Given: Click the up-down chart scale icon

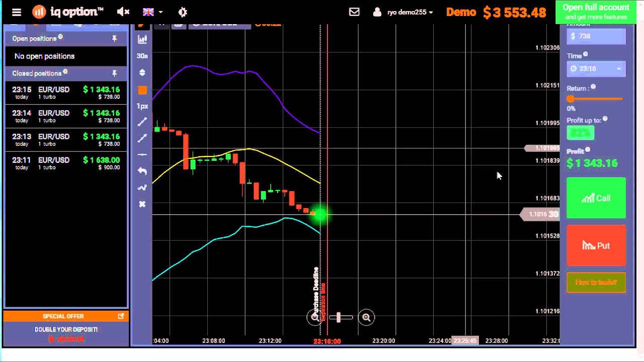Looking at the screenshot, I should tap(142, 73).
